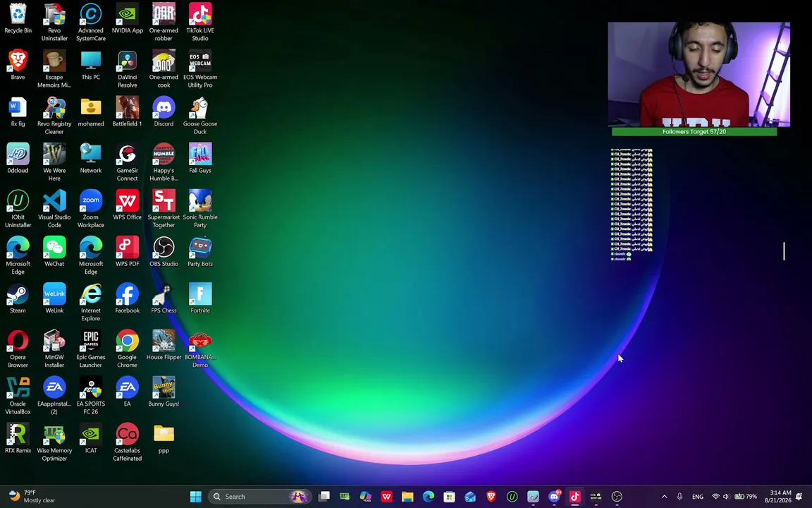Launch TikTok LIVE Studio desktop shortcut
The width and height of the screenshot is (812, 508).
(200, 23)
